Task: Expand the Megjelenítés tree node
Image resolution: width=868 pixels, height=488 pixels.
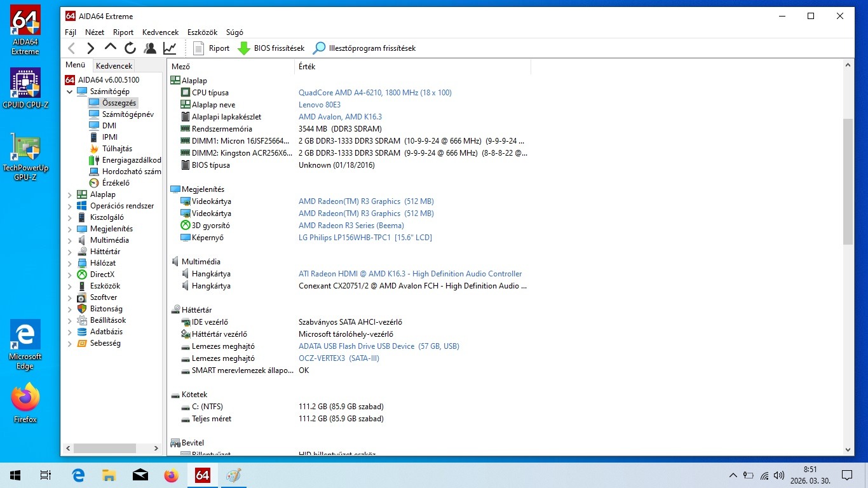Action: 70,229
